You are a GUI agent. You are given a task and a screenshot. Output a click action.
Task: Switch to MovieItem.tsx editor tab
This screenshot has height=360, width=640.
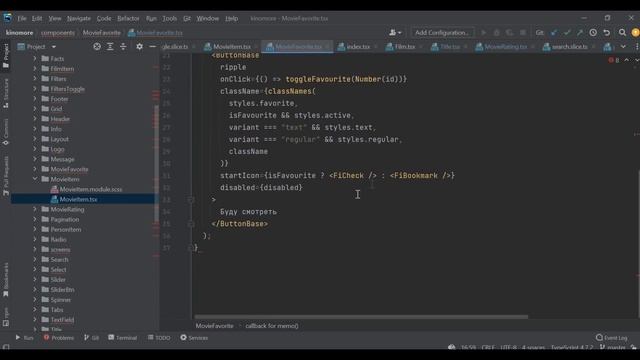[231, 47]
